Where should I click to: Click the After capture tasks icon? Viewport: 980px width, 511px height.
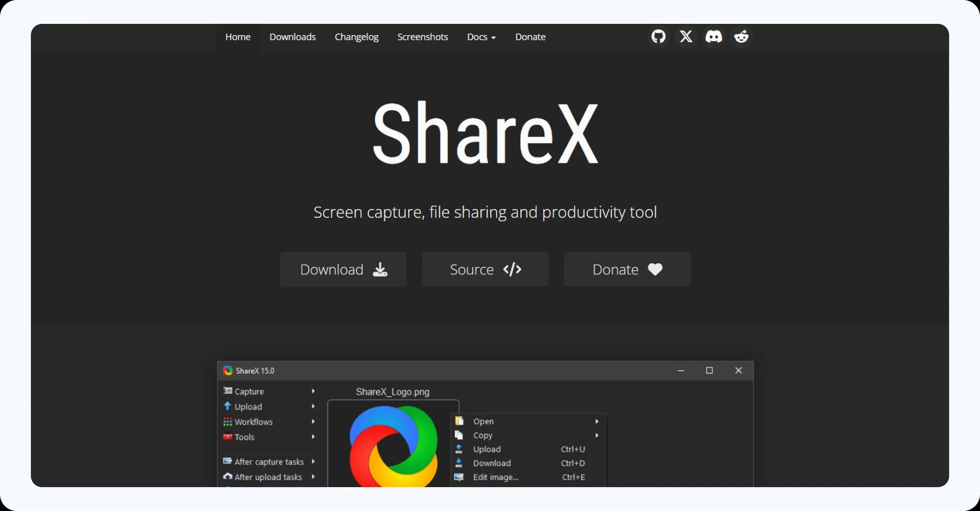coord(227,461)
